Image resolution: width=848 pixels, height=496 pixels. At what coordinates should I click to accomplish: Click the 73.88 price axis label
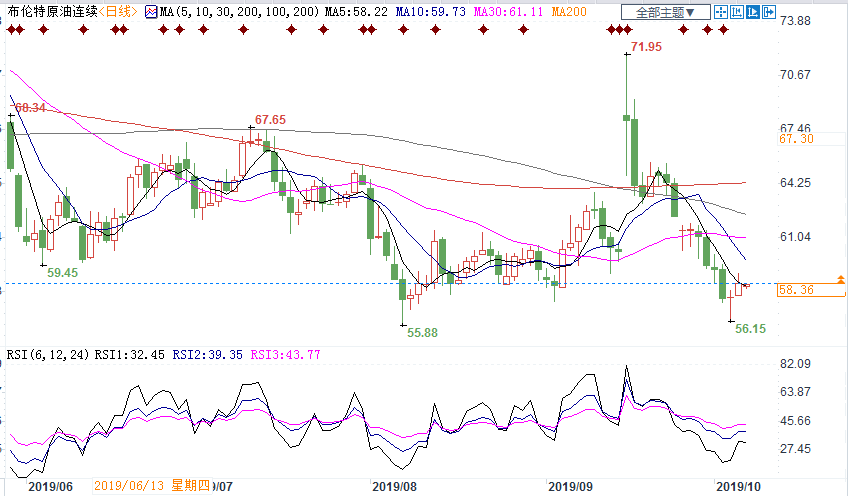[x=795, y=21]
